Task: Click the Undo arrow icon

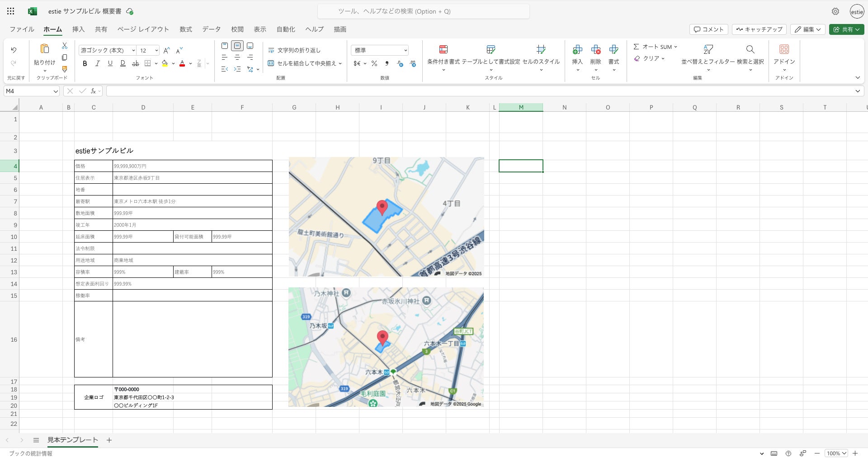Action: 14,50
